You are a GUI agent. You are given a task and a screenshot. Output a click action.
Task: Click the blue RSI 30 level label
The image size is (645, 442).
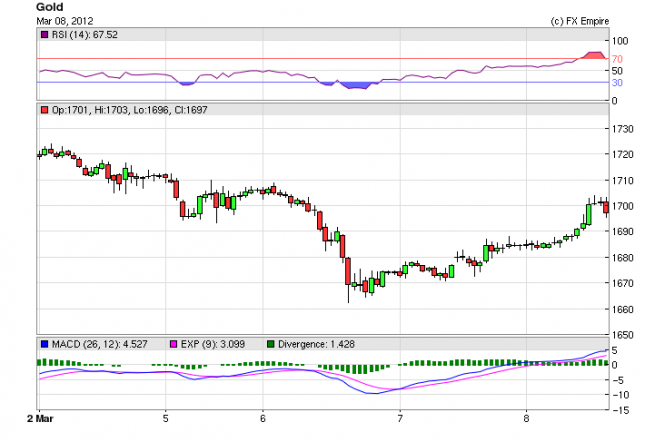[617, 83]
